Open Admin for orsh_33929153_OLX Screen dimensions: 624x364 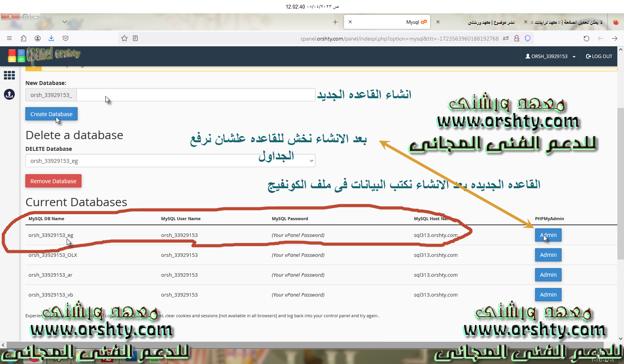pos(548,255)
